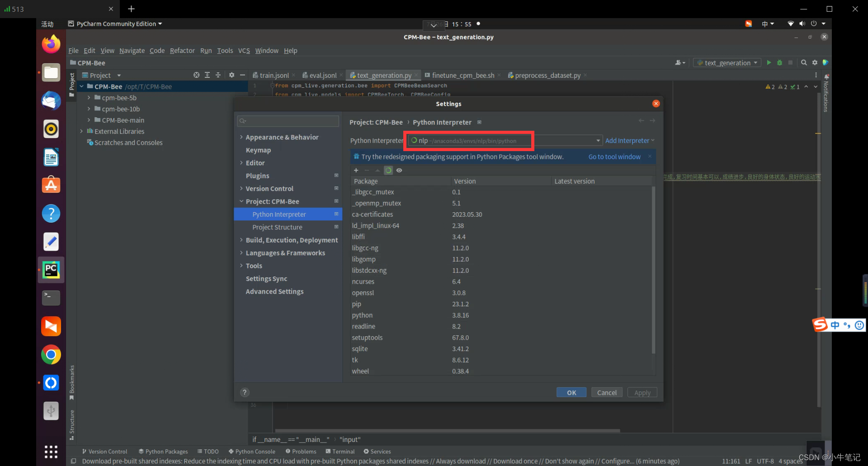The image size is (868, 466).
Task: Open Firefox from the dock
Action: tap(51, 44)
